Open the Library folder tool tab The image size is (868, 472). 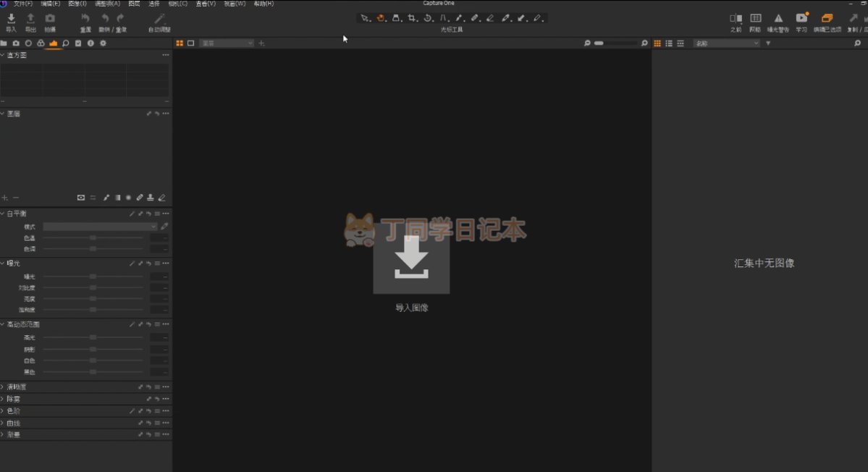coord(4,43)
